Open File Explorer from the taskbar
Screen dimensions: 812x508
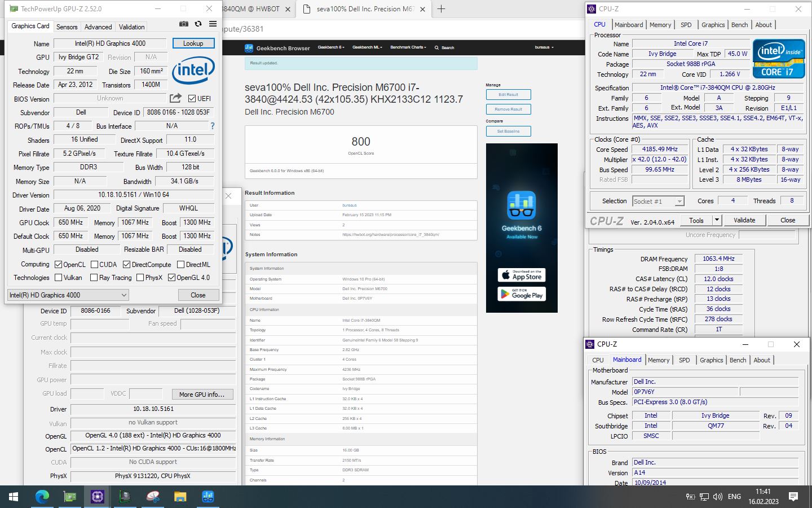180,497
